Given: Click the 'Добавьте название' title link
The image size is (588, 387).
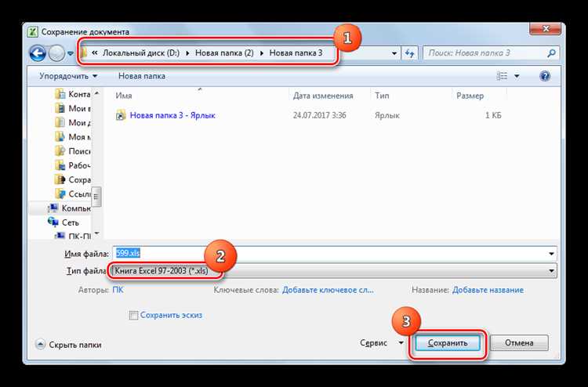Looking at the screenshot, I should 488,290.
